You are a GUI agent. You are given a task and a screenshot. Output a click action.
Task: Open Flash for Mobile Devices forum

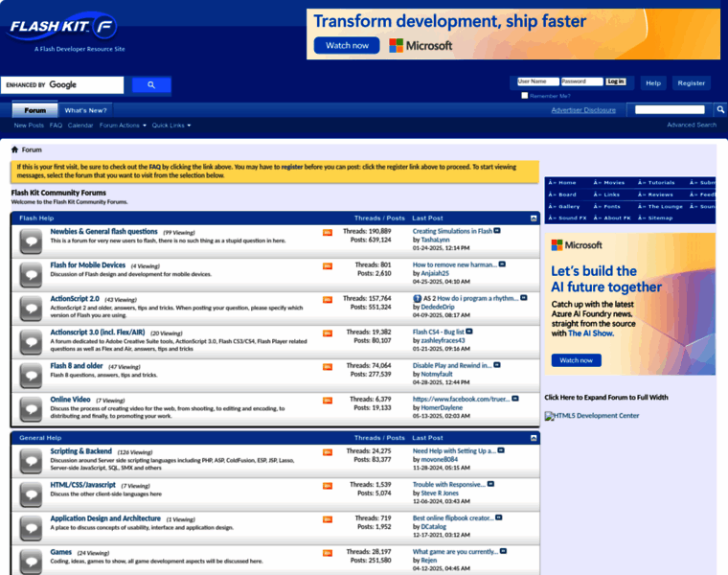(88, 265)
